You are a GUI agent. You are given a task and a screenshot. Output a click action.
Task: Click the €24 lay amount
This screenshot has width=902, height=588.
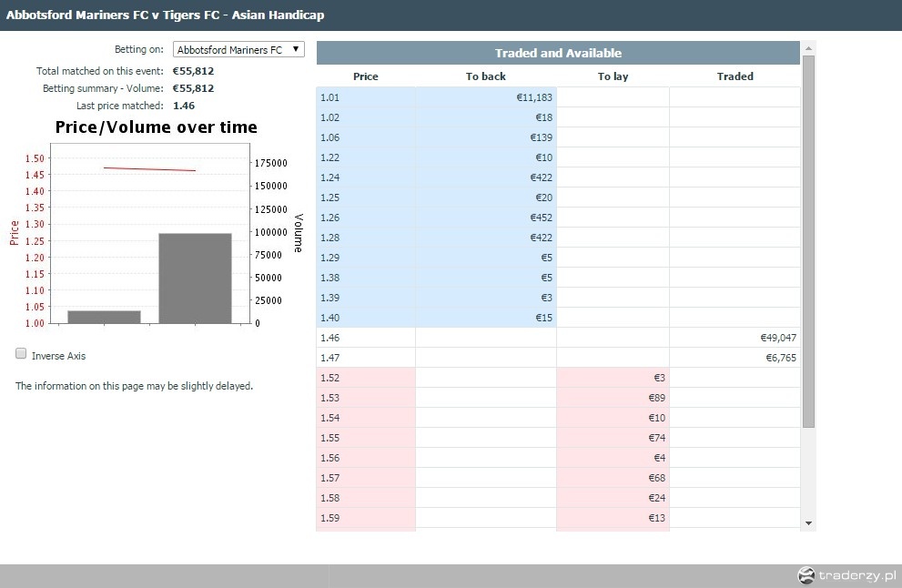[x=656, y=498]
